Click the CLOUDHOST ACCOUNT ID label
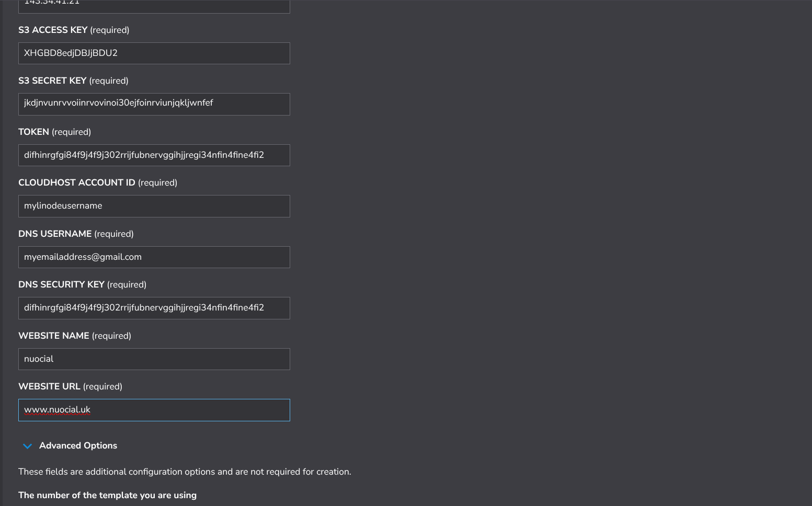The height and width of the screenshot is (506, 812). [x=77, y=182]
